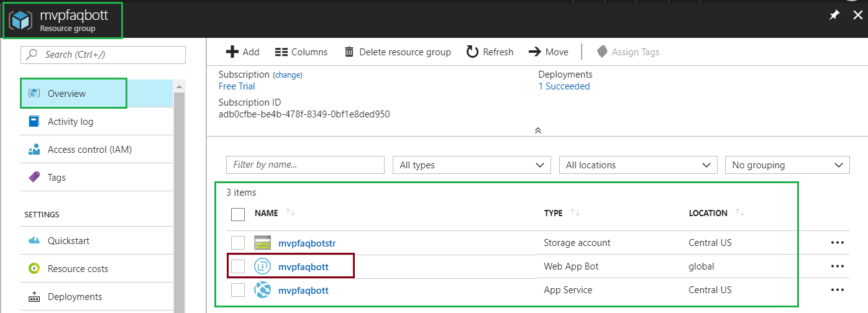868x313 pixels.
Task: Click the pin blade icon
Action: [x=834, y=16]
